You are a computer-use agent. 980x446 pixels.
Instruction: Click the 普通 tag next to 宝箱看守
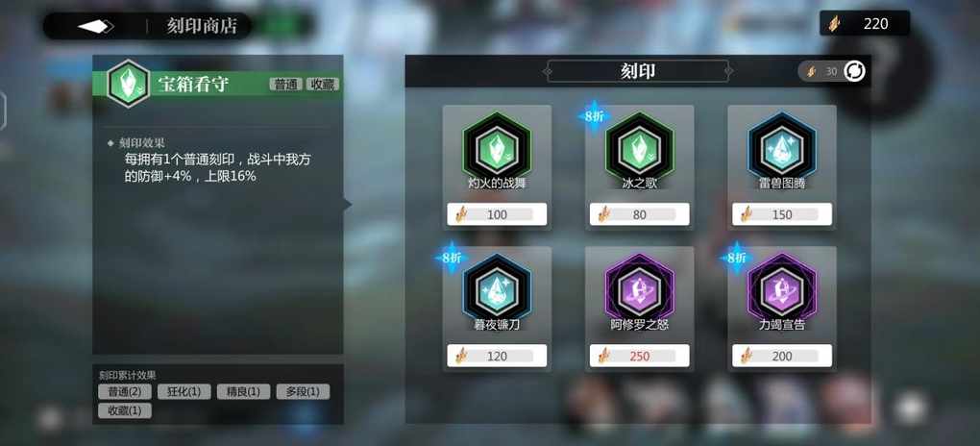click(286, 85)
